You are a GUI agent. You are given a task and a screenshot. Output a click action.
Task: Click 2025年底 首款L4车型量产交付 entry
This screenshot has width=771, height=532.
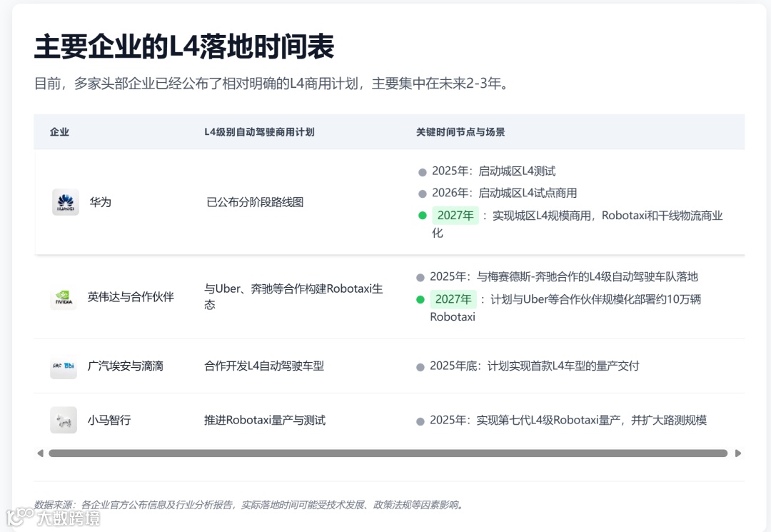tap(535, 366)
